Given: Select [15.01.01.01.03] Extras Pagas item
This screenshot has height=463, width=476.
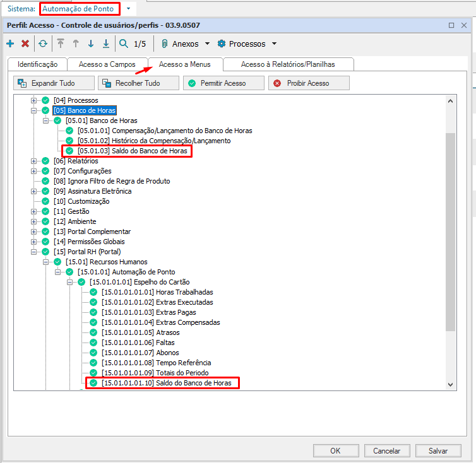Looking at the screenshot, I should [x=149, y=312].
